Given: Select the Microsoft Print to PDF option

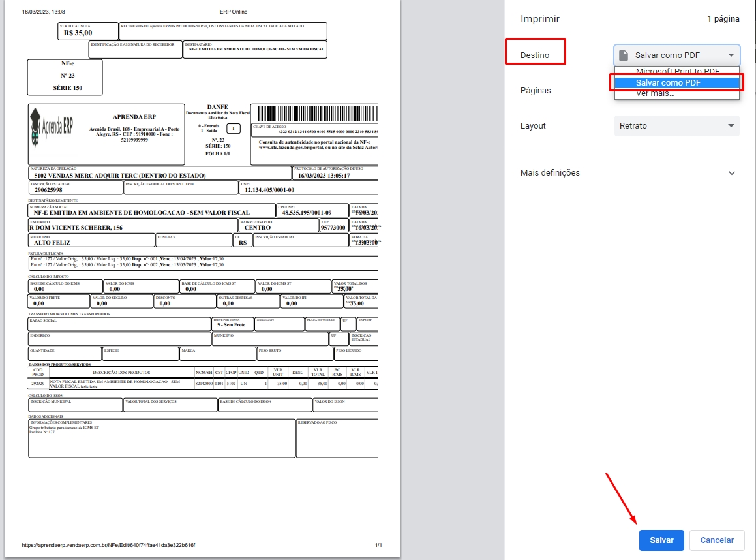Looking at the screenshot, I should (x=677, y=71).
